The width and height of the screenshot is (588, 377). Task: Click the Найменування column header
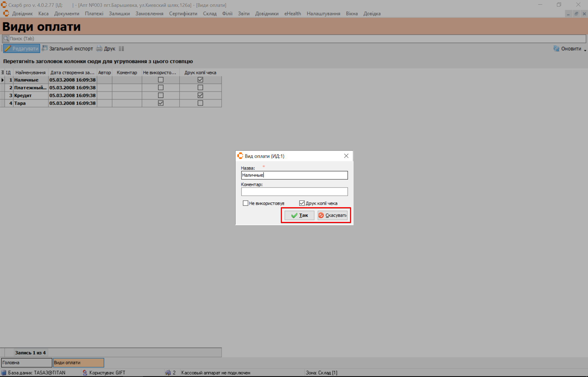[31, 73]
